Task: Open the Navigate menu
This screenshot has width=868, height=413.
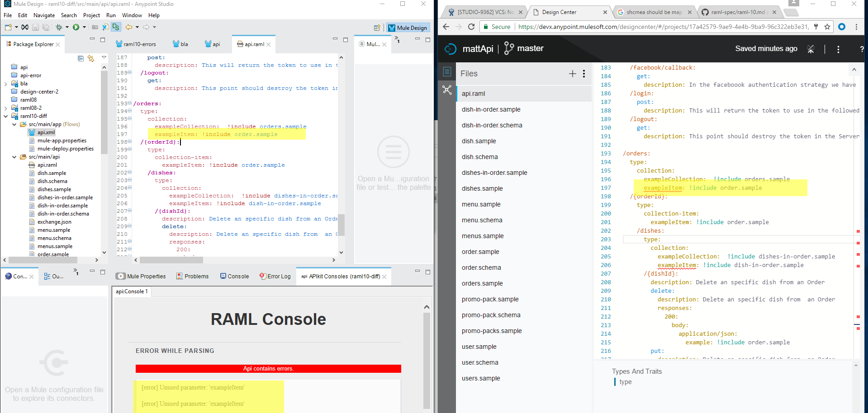Action: click(44, 15)
